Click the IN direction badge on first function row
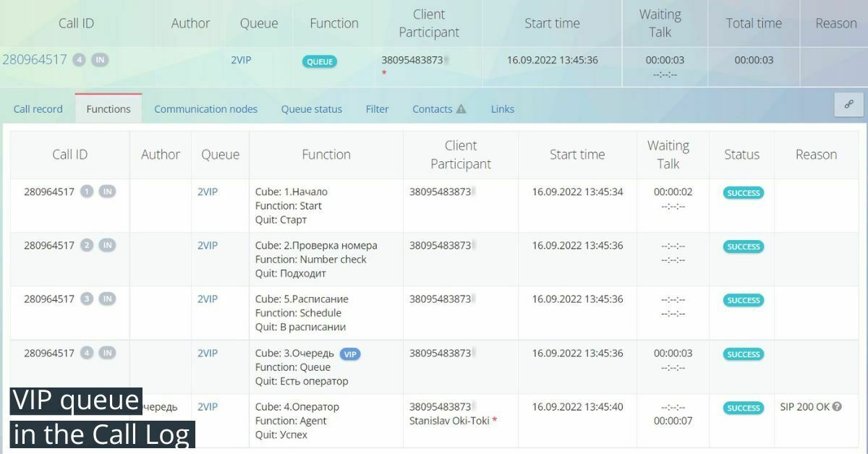This screenshot has width=868, height=454. 106,192
